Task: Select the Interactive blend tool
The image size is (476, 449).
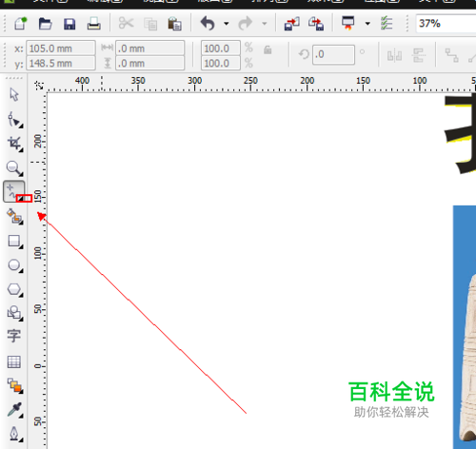Action: tap(14, 385)
